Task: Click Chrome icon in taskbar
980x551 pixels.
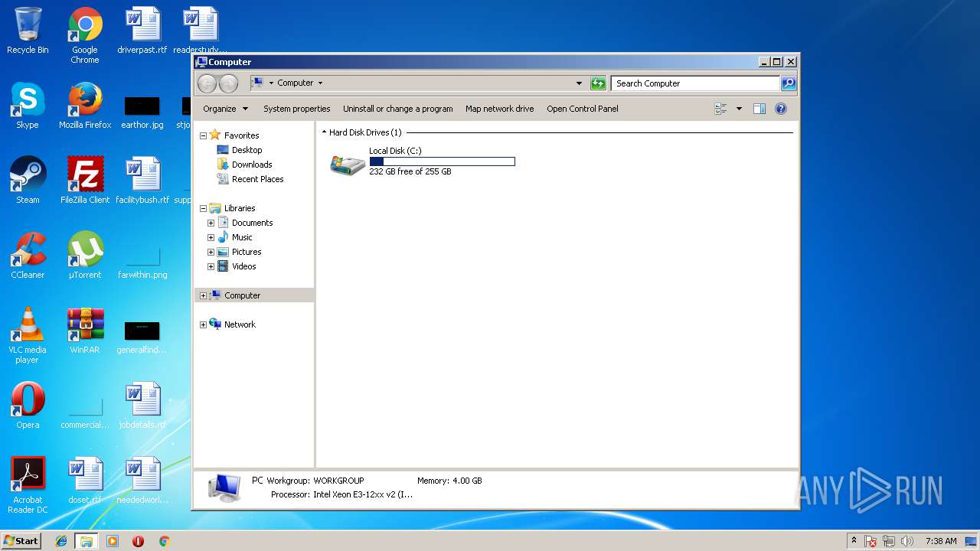Action: (x=164, y=541)
